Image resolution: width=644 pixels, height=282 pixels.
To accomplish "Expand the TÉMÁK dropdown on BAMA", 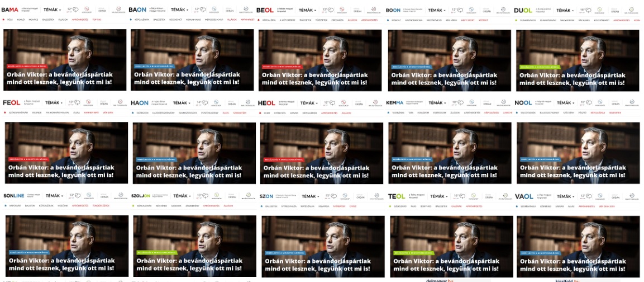I will tap(52, 10).
